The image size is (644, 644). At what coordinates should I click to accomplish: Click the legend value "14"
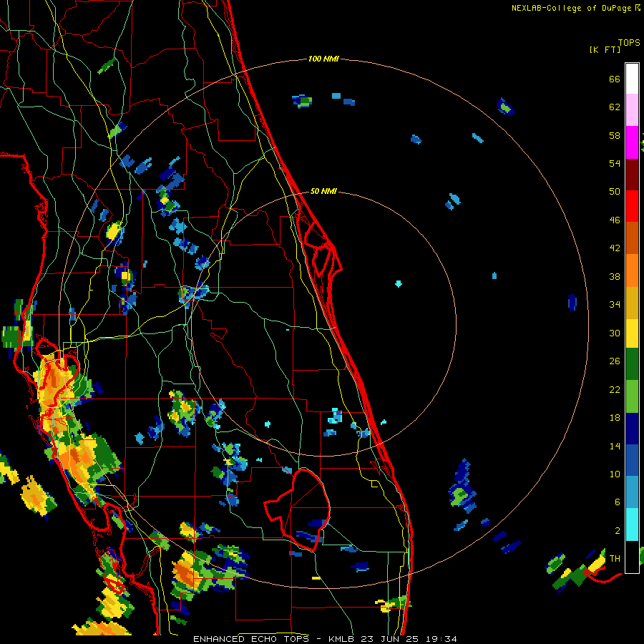[615, 446]
